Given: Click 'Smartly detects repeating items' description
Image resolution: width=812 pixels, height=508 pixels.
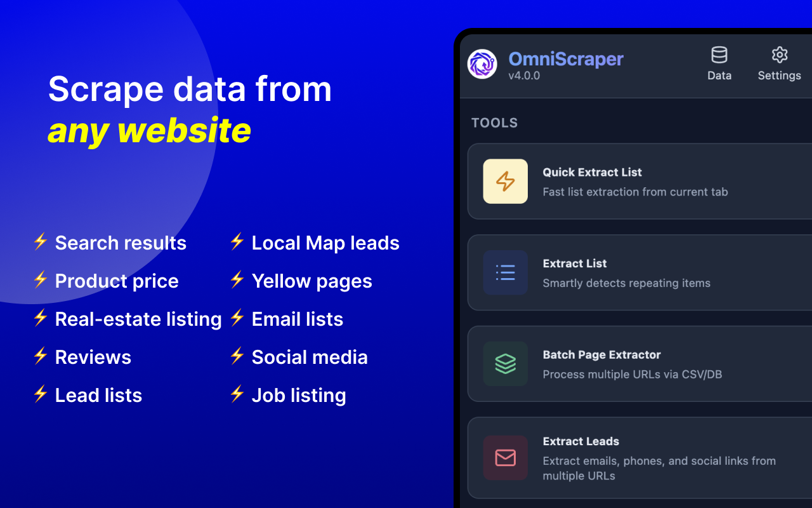Looking at the screenshot, I should coord(627,283).
